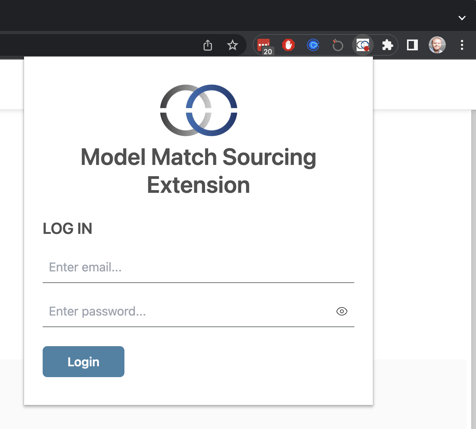The image size is (476, 429).
Task: Click the gray circular arrow extension icon
Action: pyautogui.click(x=338, y=45)
